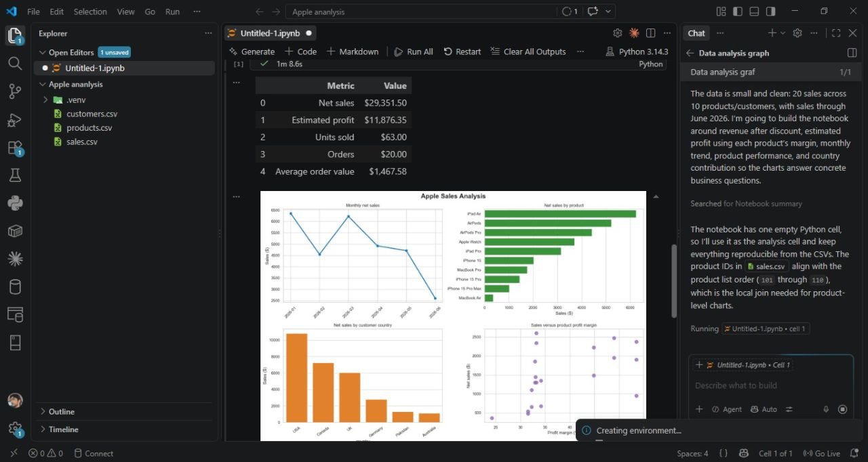Open the Agent mode picker

click(x=726, y=409)
